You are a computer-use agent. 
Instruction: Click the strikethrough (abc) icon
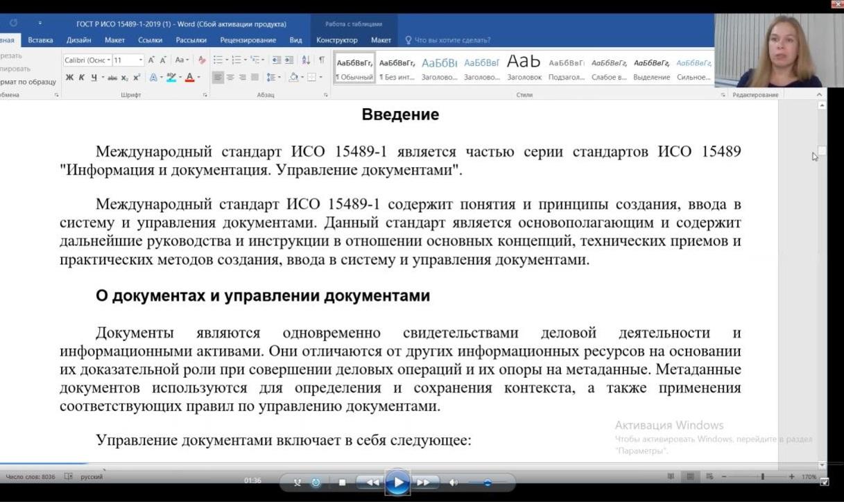[112, 78]
